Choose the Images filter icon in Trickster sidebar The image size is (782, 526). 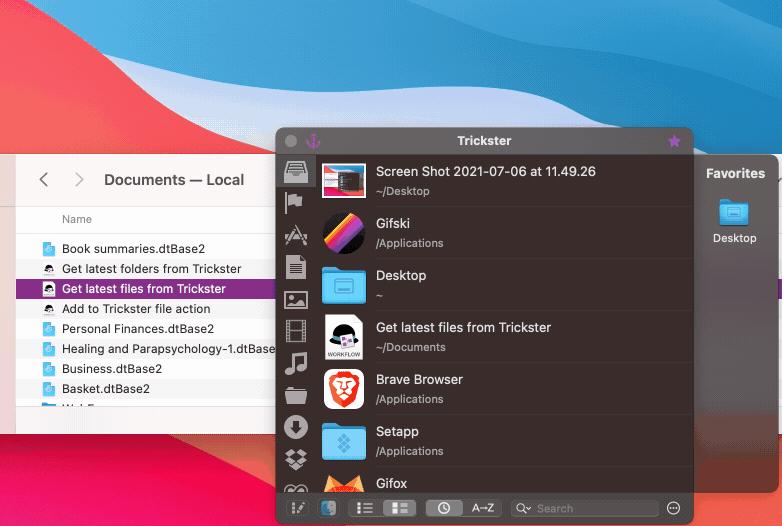tap(296, 300)
